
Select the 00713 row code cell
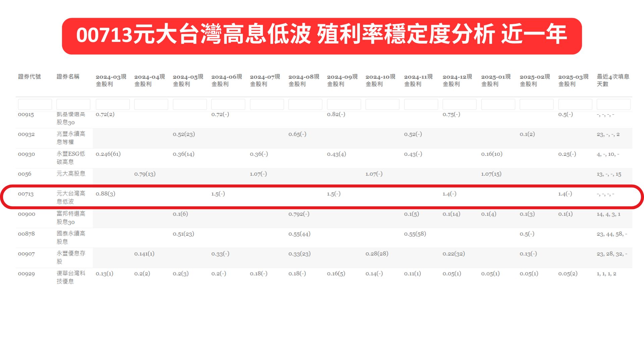(26, 194)
